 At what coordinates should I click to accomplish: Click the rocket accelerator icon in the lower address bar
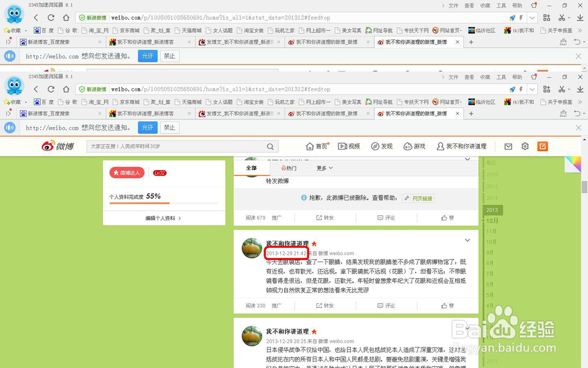[x=512, y=89]
